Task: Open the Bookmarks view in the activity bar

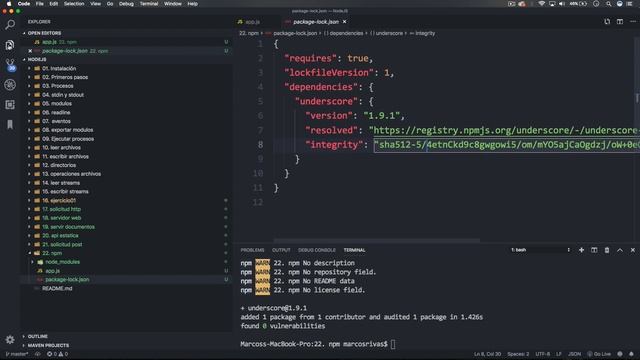Action: coord(10,124)
